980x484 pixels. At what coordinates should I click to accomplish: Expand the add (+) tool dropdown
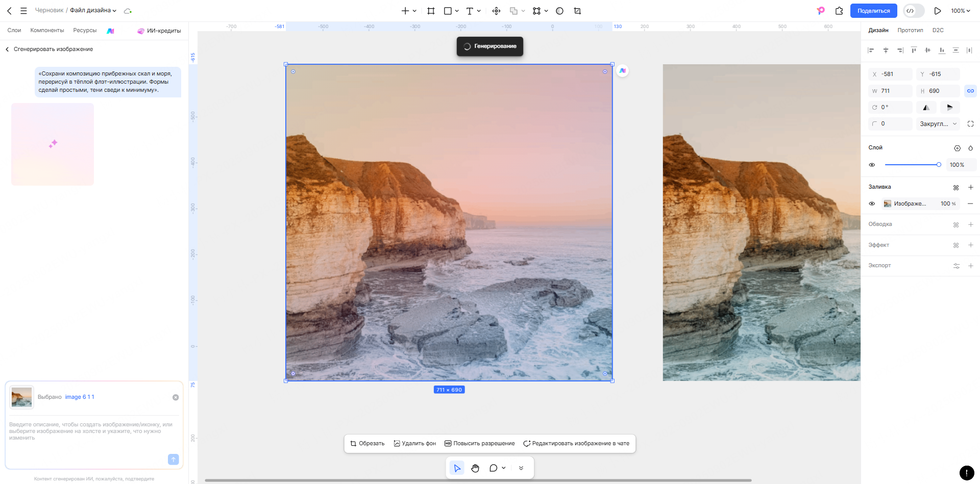tap(414, 11)
